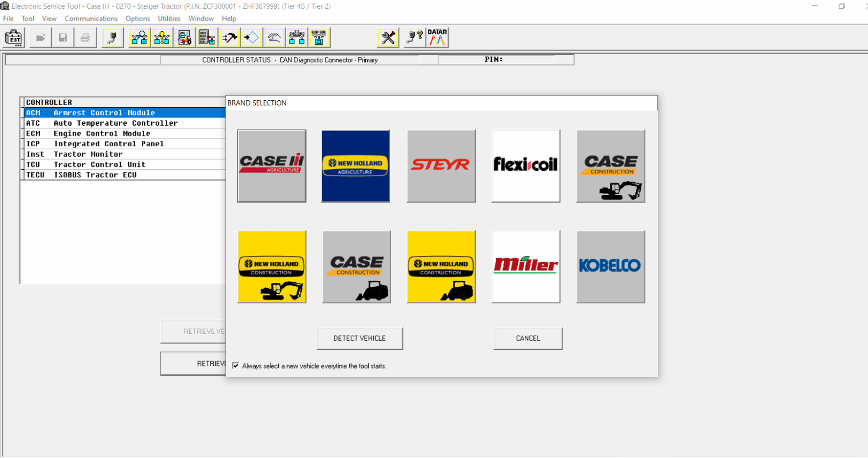Click the arrow into diamond icon
The image size is (868, 458).
[251, 38]
